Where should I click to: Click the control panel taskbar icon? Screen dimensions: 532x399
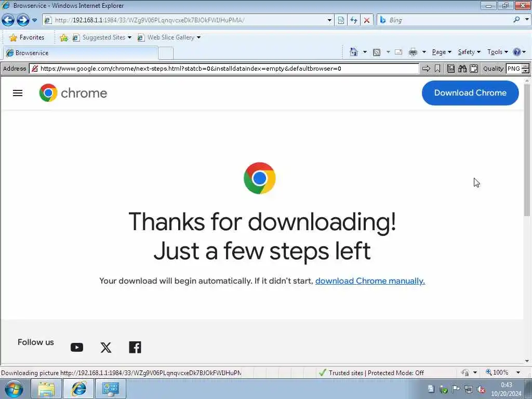pyautogui.click(x=111, y=389)
